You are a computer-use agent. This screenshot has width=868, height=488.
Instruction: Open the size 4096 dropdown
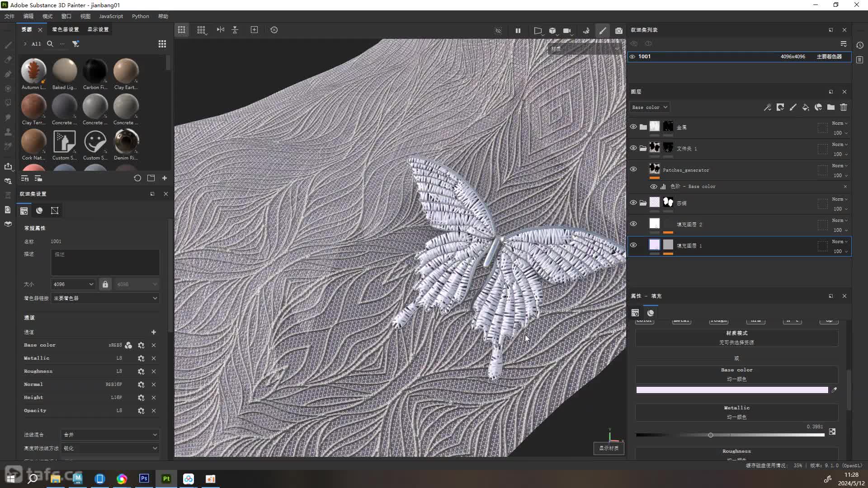pyautogui.click(x=73, y=284)
